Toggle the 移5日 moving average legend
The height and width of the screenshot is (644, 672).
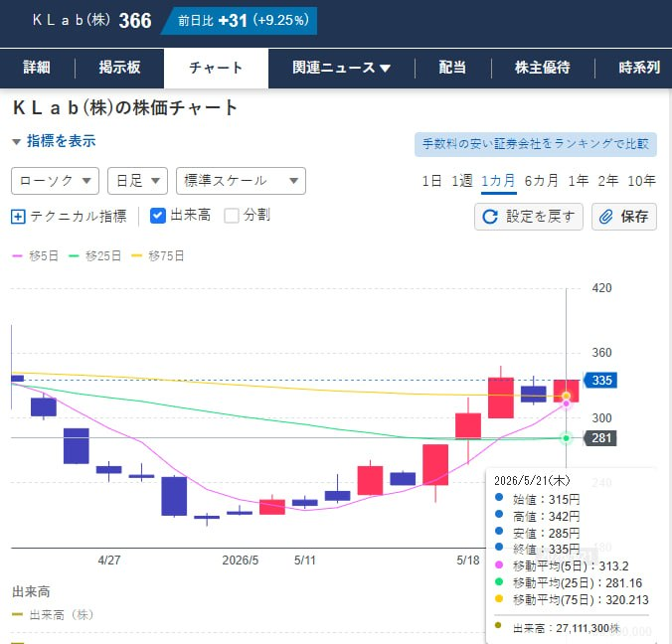click(35, 255)
